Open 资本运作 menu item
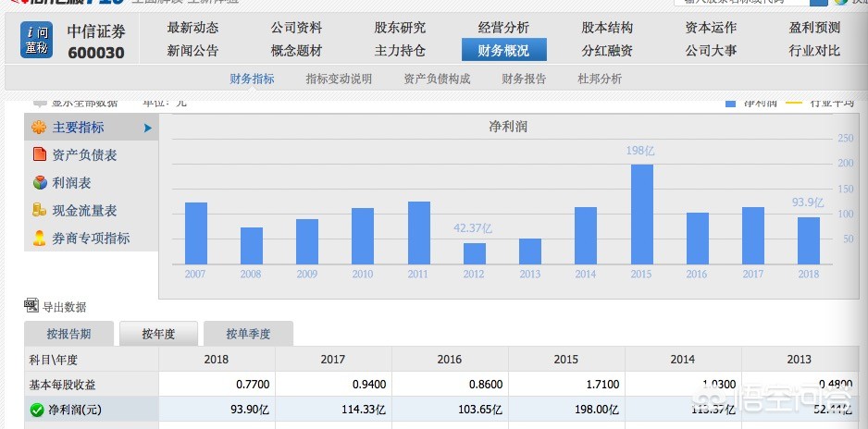Viewport: 868px width, 429px height. 711,28
